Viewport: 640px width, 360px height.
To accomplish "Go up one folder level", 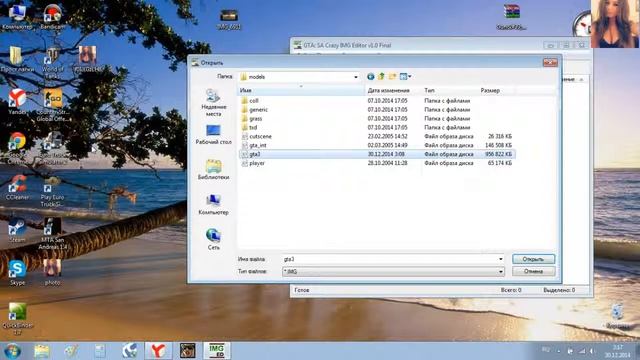I will tap(381, 76).
